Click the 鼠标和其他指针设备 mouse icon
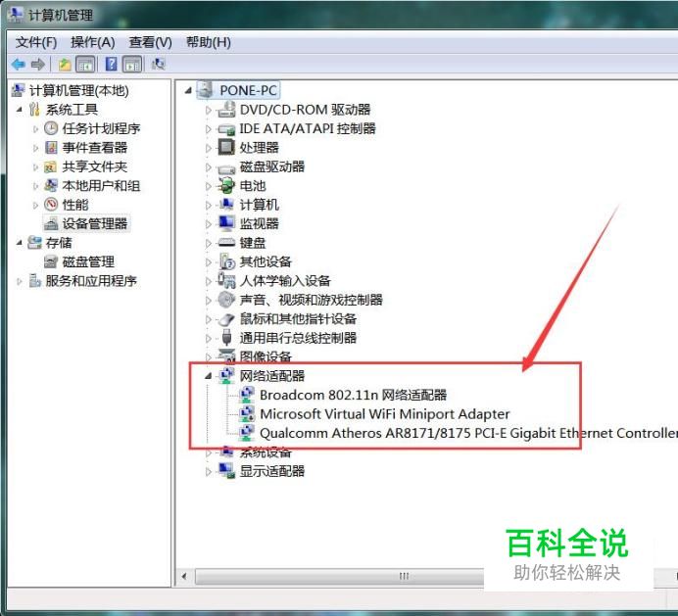This screenshot has height=616, width=678. click(x=226, y=319)
